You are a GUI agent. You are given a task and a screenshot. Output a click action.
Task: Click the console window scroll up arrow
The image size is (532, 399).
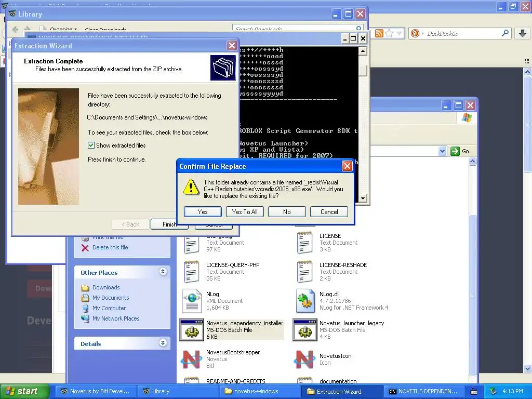pos(363,51)
